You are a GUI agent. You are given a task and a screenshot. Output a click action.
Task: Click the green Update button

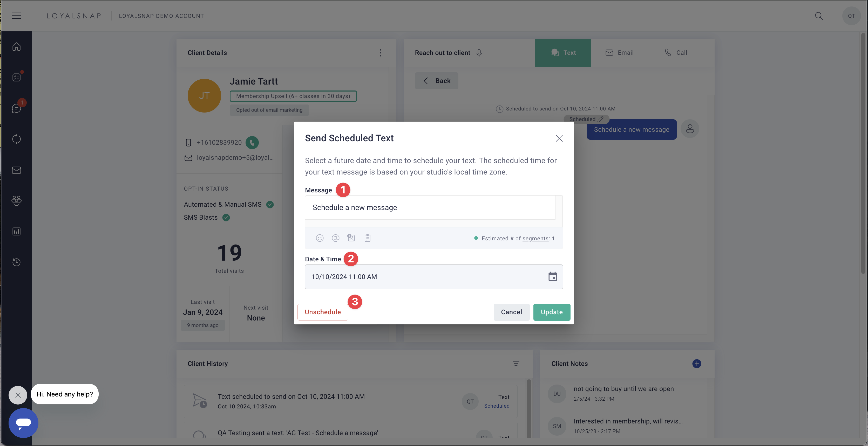click(x=551, y=312)
